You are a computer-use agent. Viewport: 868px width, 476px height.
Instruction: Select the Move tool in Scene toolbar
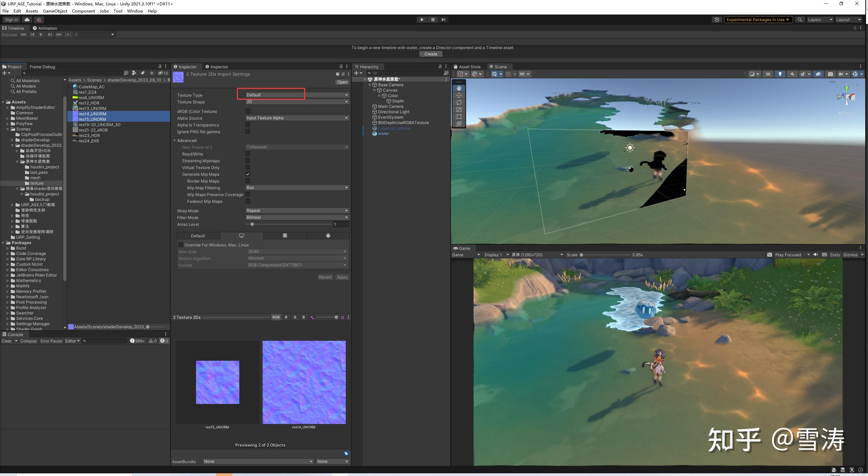(459, 95)
